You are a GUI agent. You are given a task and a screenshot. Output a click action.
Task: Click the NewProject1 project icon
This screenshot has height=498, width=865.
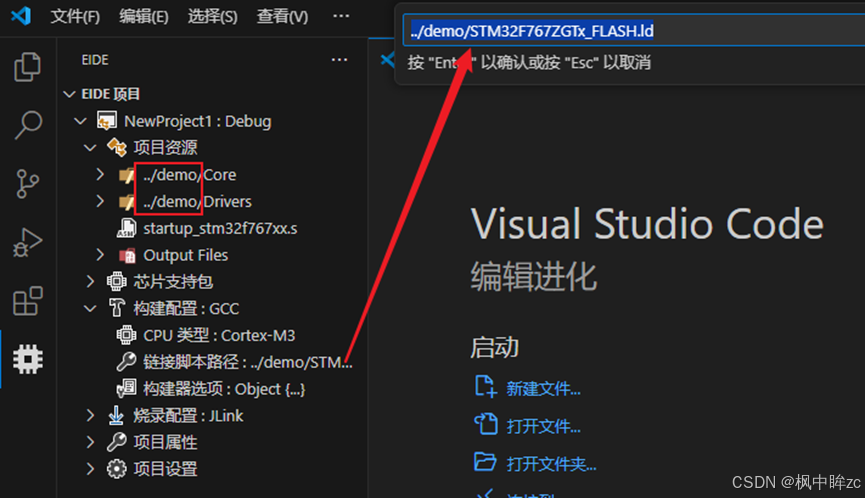(107, 121)
